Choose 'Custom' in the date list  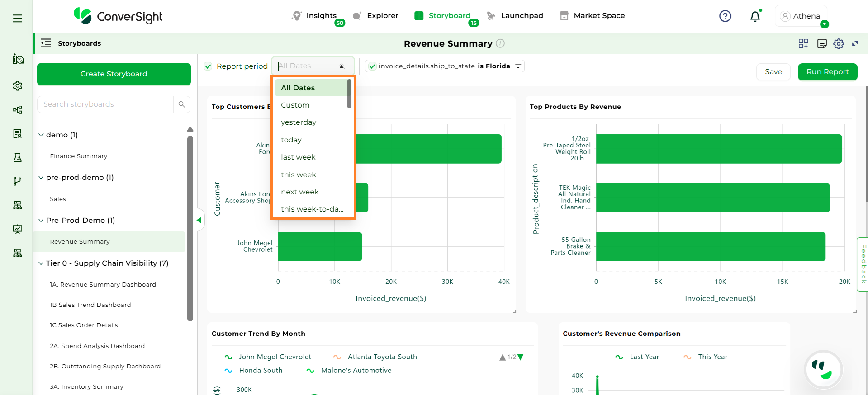(295, 105)
